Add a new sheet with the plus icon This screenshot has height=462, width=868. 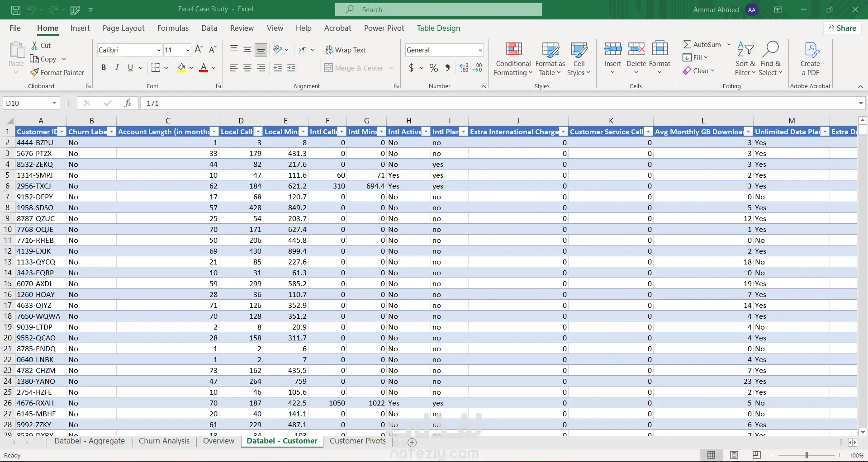click(412, 442)
